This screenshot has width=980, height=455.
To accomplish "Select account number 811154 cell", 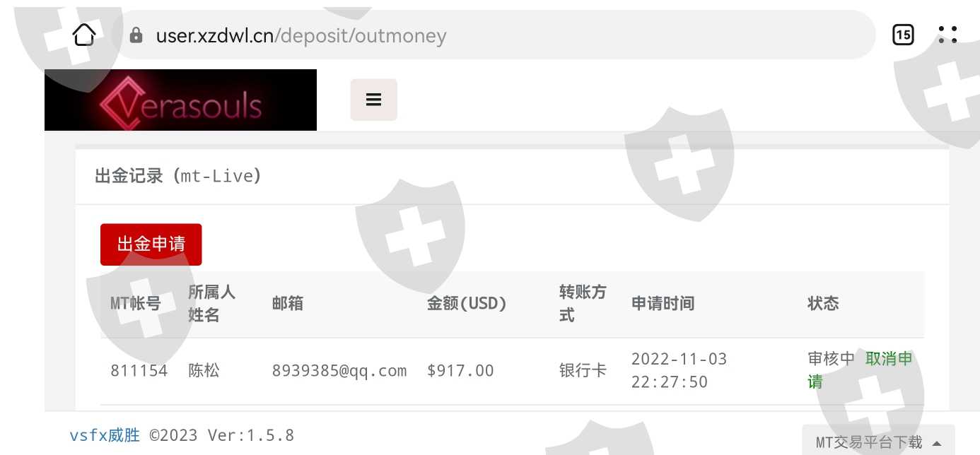I will tap(139, 370).
